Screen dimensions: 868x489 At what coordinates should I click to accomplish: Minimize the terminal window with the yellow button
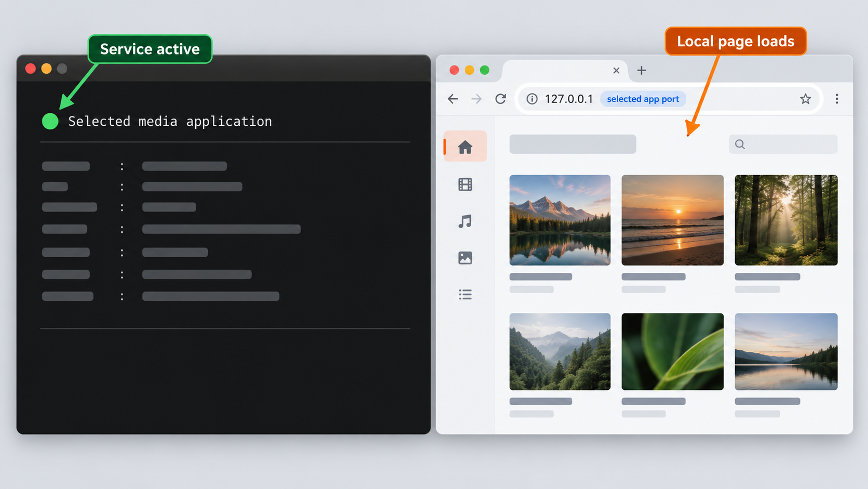[x=46, y=69]
